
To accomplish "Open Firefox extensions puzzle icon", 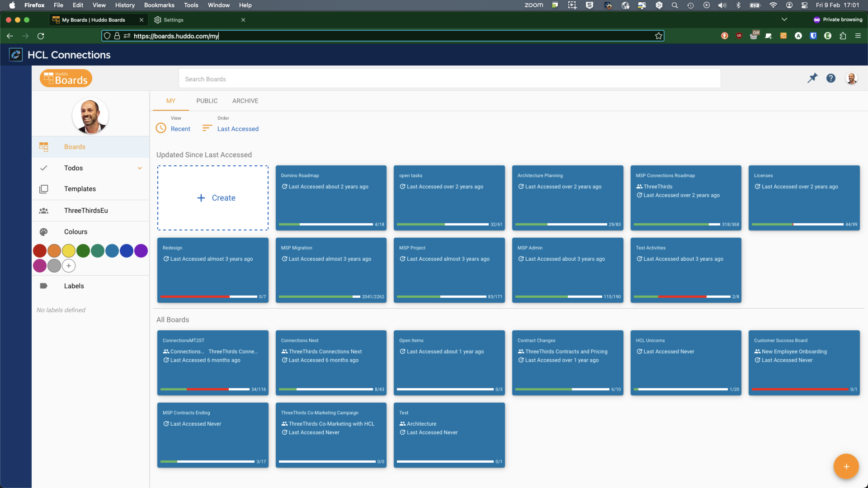I will coord(843,36).
